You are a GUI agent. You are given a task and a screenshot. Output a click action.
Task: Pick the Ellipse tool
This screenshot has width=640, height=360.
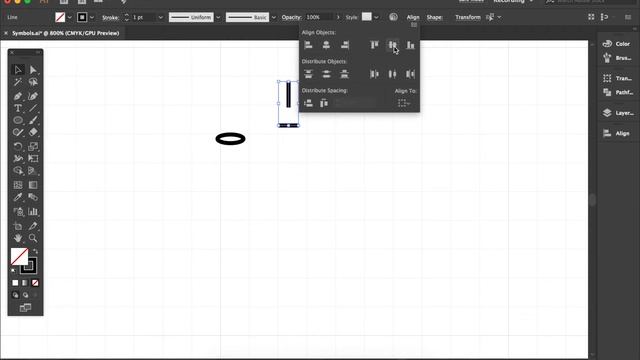coord(18,120)
